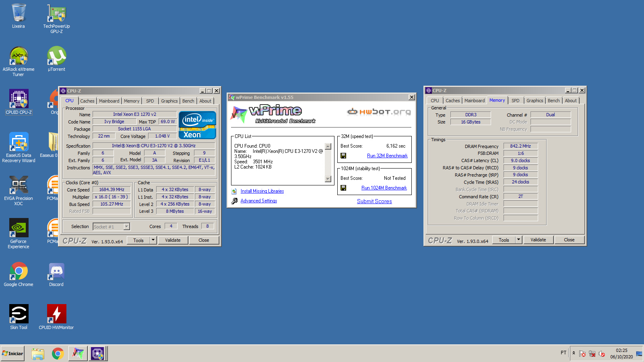Screen dimensions: 644x362
Task: Expand Socket #1 selection dropdown
Action: 126,226
